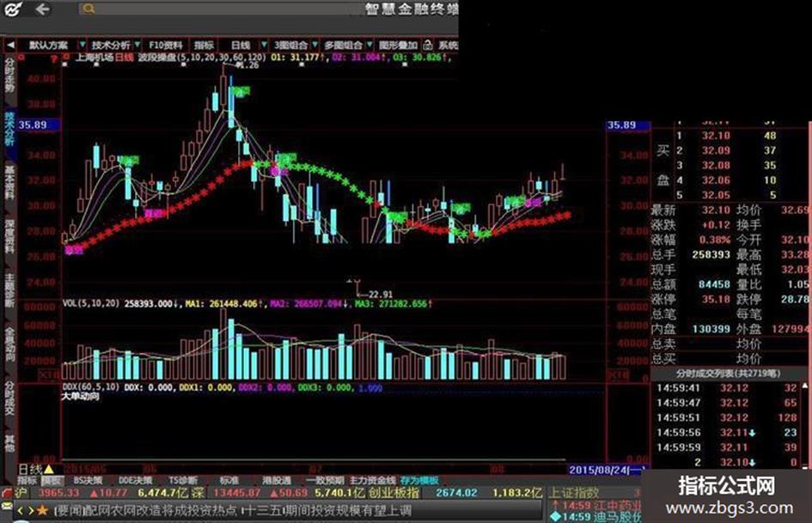Select the TS诊断 bottom tab
This screenshot has width=812, height=523.
(183, 481)
